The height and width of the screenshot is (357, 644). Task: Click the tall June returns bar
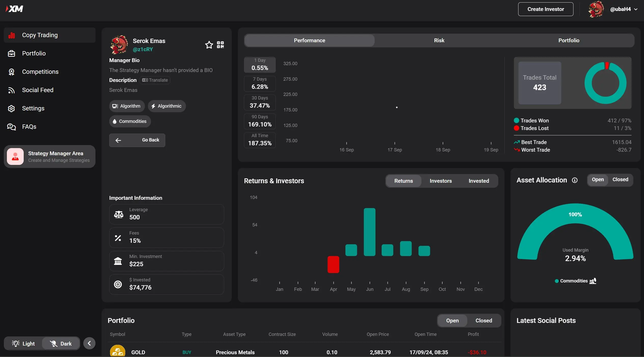pyautogui.click(x=369, y=232)
